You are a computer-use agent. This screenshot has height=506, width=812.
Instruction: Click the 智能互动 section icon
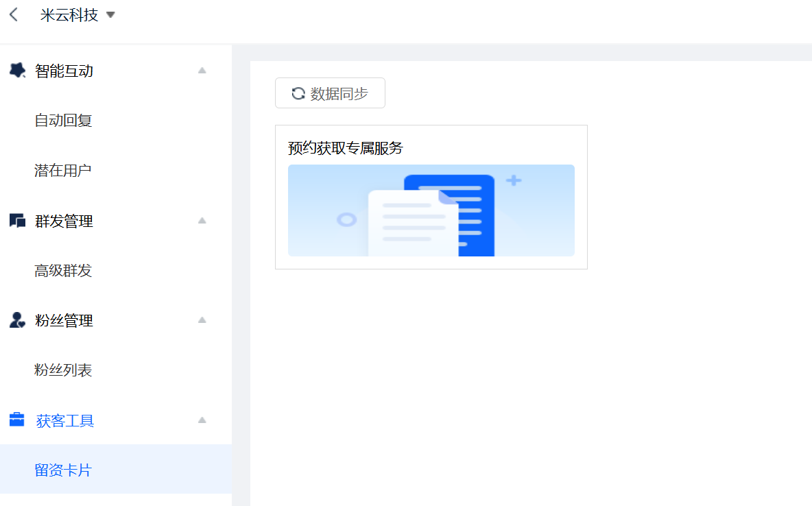point(17,70)
